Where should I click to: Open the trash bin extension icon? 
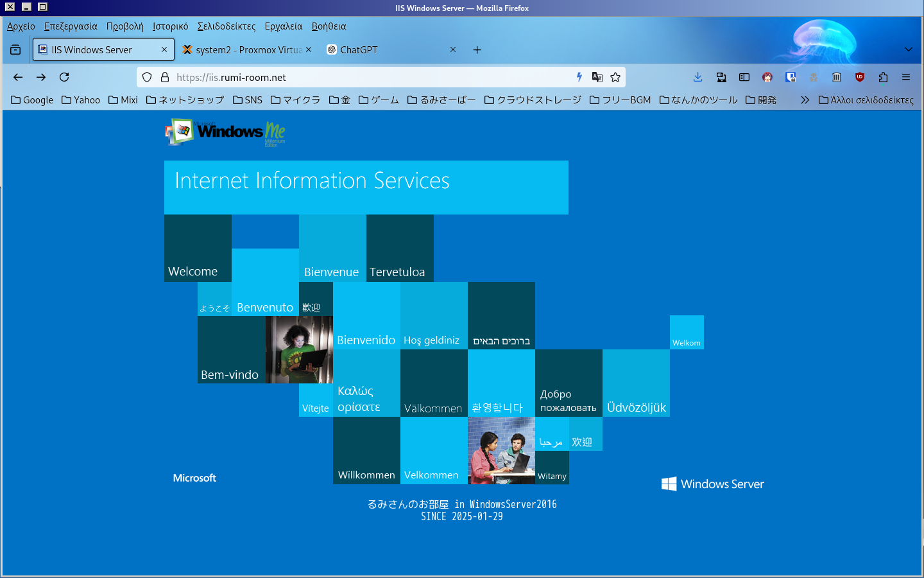tap(837, 77)
